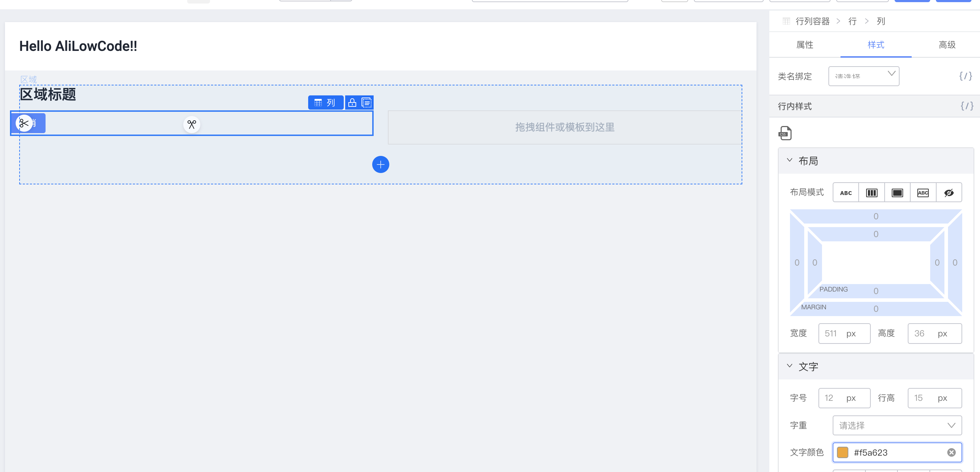
Task: Open the 字重 font weight dropdown
Action: pos(897,425)
